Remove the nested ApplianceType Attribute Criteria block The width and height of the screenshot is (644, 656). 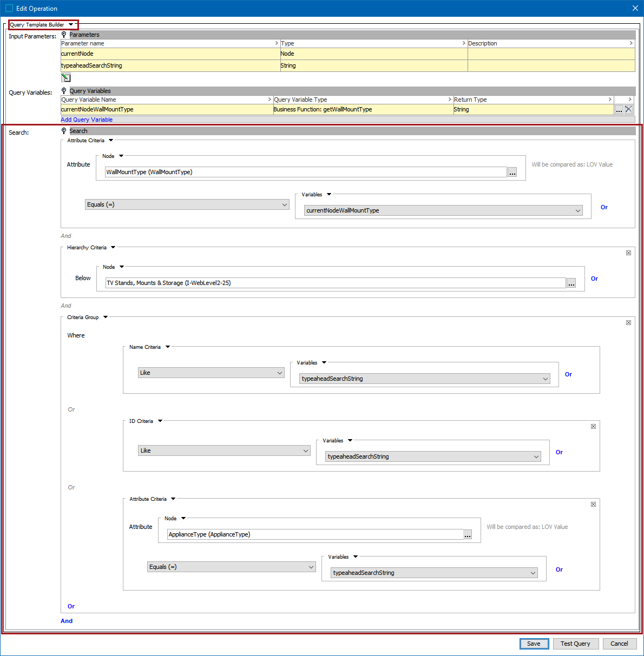[593, 505]
